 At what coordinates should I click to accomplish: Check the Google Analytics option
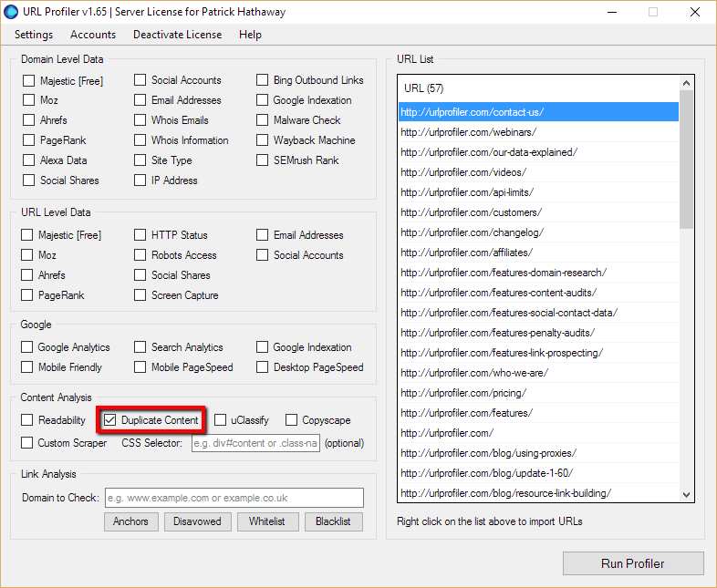[x=27, y=347]
